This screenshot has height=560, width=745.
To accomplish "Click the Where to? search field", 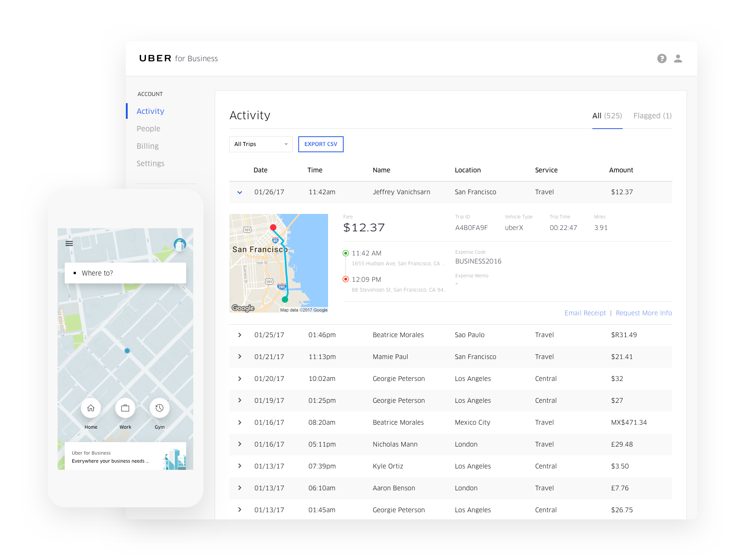I will click(125, 273).
